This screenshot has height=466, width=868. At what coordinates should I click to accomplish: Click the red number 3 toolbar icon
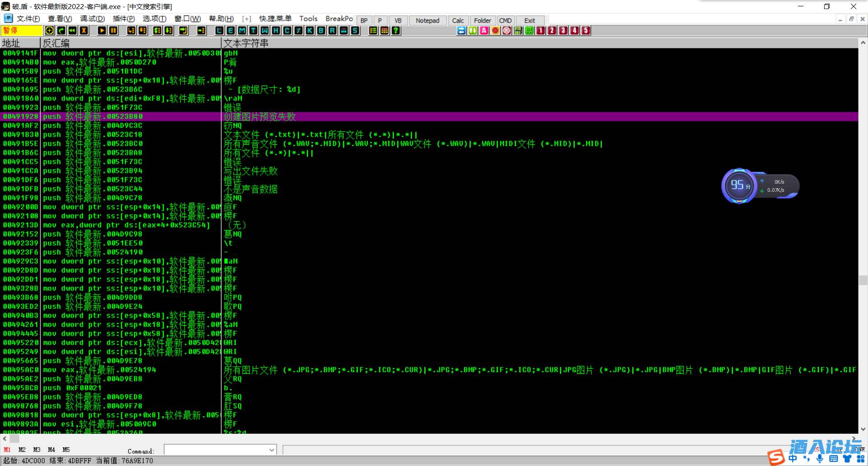coord(563,30)
